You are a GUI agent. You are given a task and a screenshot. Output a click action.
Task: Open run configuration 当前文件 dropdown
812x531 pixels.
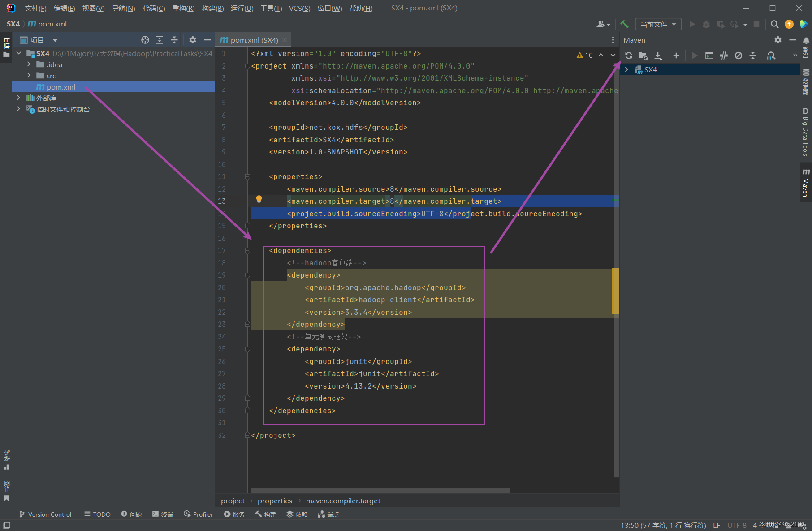click(658, 24)
